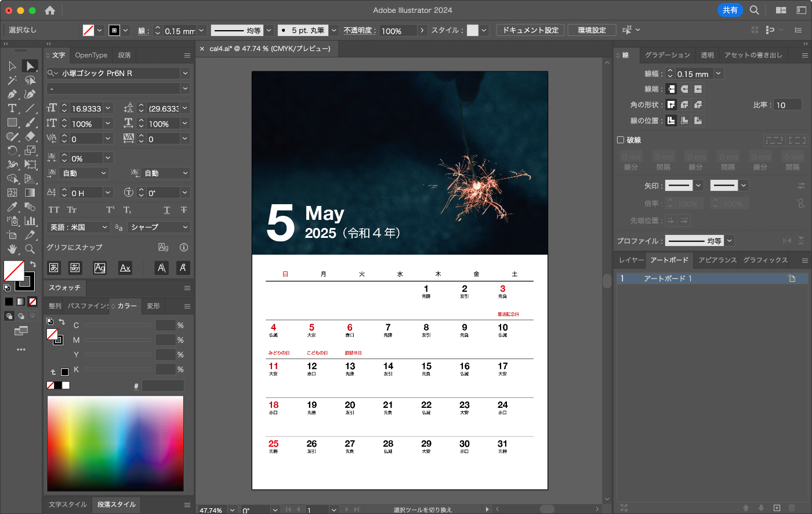The height and width of the screenshot is (514, 812).
Task: Select the Eraser tool
Action: (30, 136)
